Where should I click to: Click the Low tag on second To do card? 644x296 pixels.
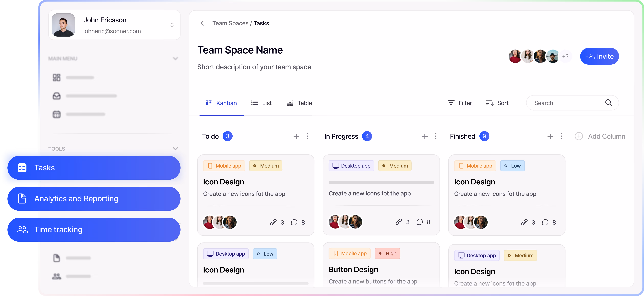(265, 254)
